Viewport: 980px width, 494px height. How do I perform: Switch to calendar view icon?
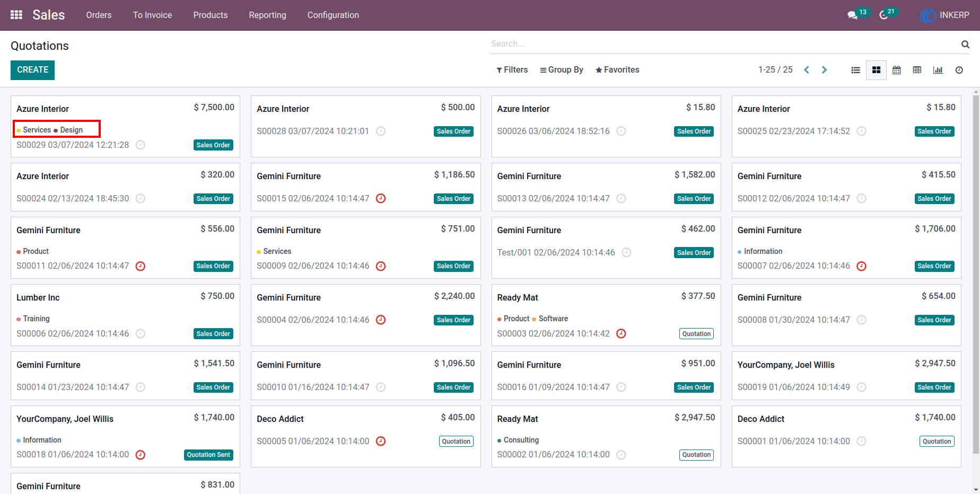coord(897,70)
